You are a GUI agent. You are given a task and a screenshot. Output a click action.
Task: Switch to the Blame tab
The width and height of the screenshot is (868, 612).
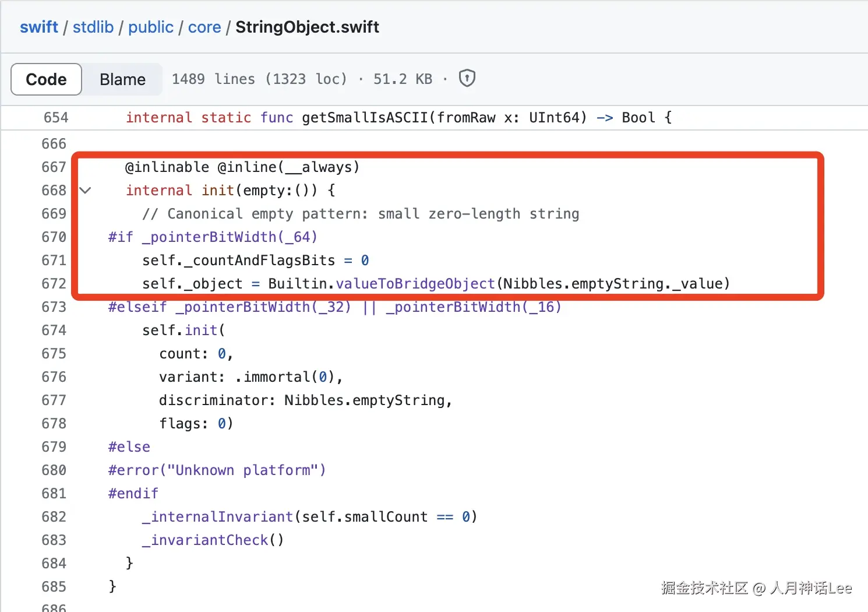point(122,79)
